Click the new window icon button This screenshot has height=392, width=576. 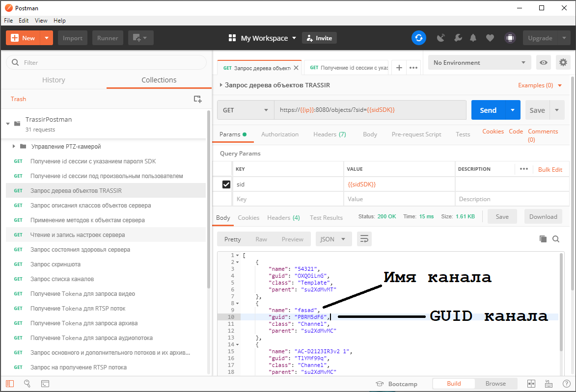(x=141, y=38)
